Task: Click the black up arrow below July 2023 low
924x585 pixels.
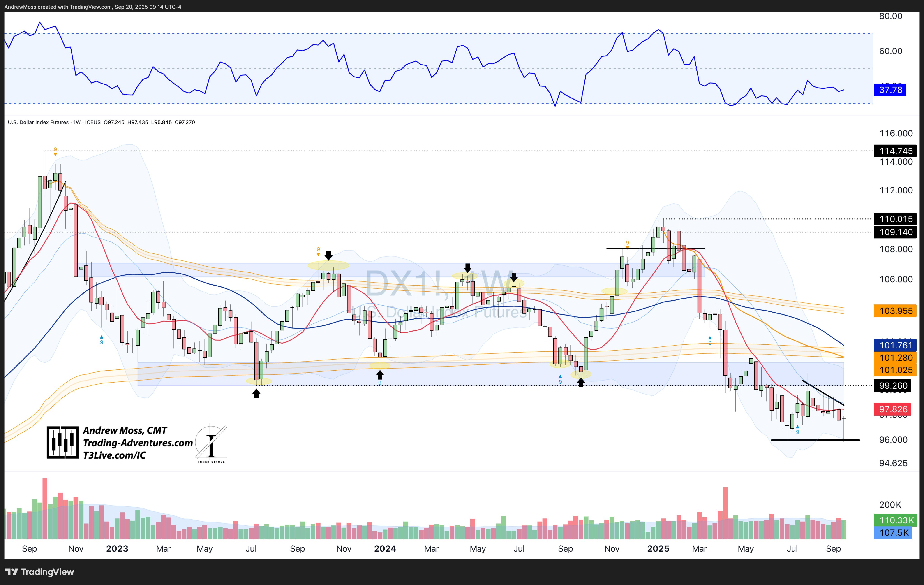Action: 256,393
